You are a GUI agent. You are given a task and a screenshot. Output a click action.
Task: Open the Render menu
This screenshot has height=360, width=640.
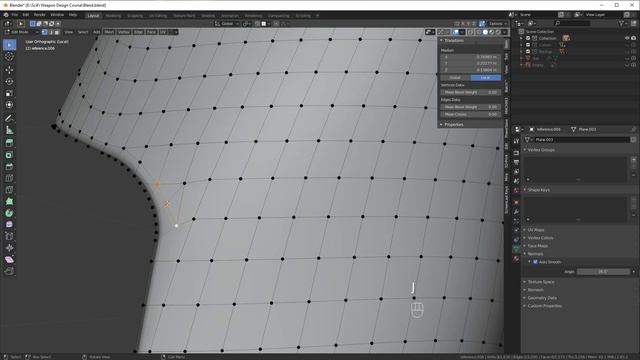click(x=40, y=15)
